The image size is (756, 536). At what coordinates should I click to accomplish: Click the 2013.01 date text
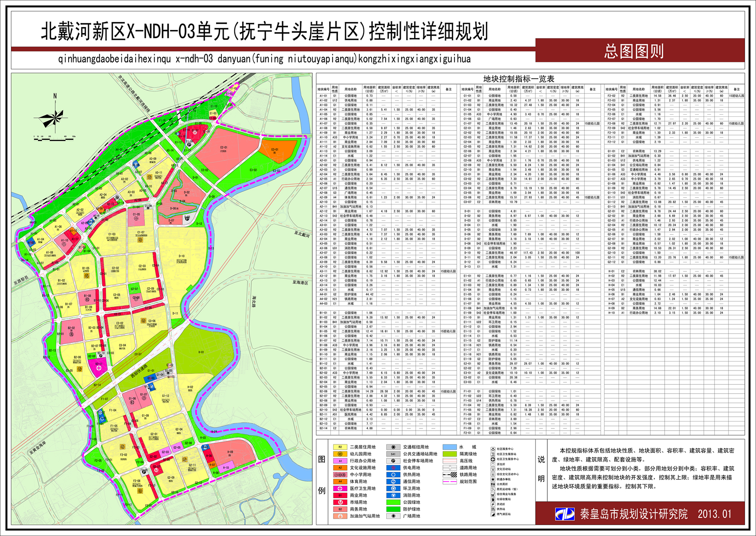click(x=714, y=514)
